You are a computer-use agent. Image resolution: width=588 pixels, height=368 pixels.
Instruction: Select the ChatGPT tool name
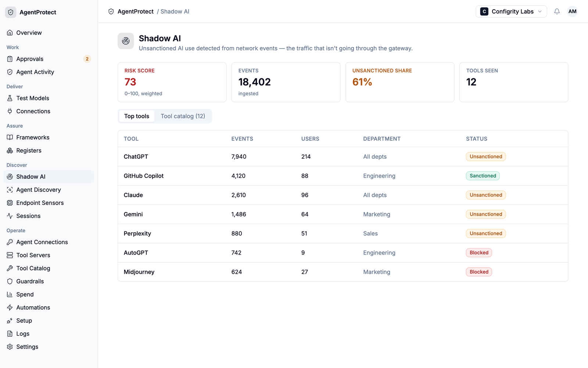(x=136, y=157)
